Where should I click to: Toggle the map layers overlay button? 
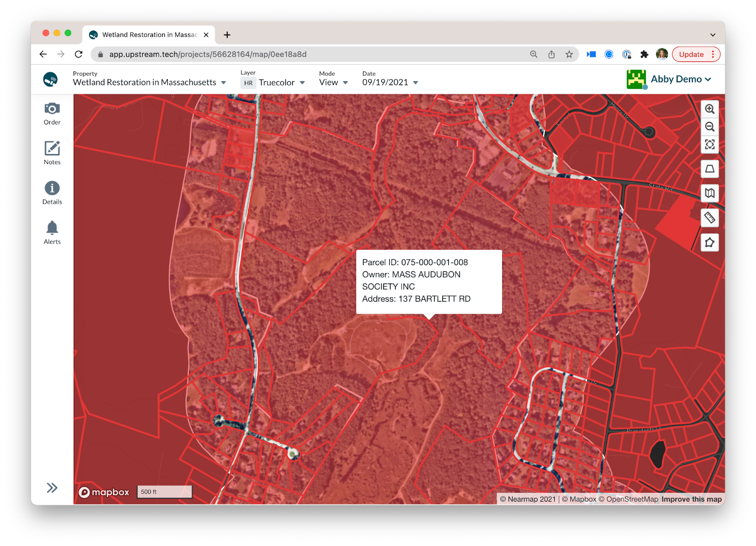709,193
